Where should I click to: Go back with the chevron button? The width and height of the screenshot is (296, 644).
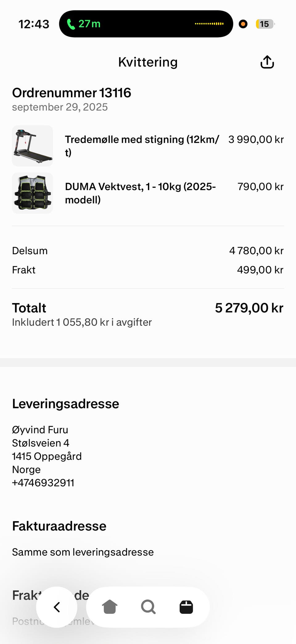point(57,607)
